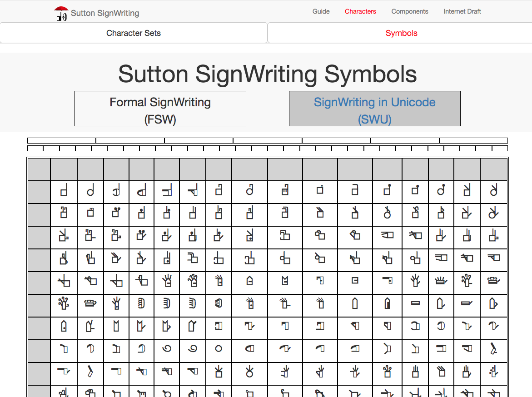
Task: Open the Symbols tab
Action: 401,33
